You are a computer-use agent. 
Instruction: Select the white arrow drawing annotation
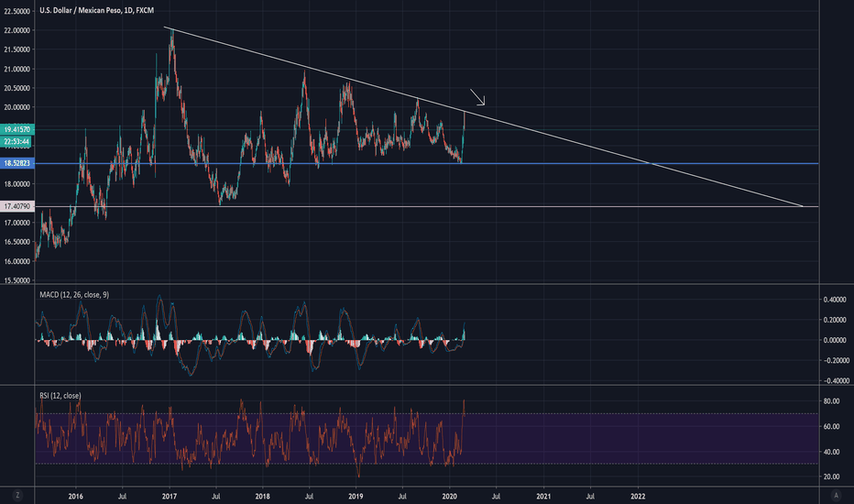(477, 97)
